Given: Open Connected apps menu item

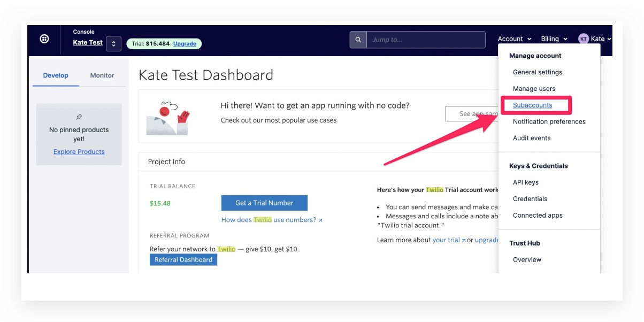Looking at the screenshot, I should tap(538, 216).
